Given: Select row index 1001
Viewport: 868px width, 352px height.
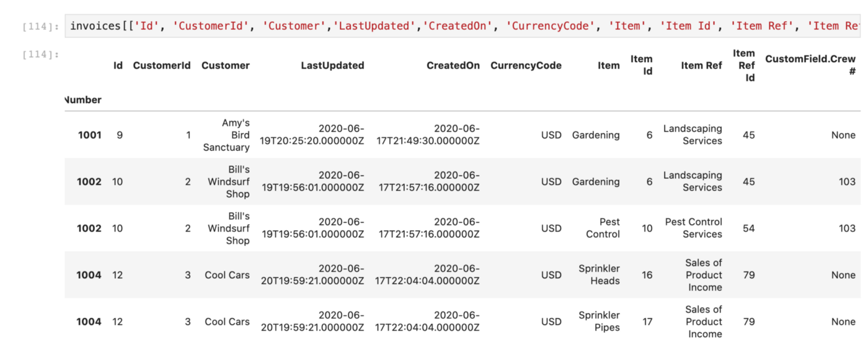Looking at the screenshot, I should (89, 135).
